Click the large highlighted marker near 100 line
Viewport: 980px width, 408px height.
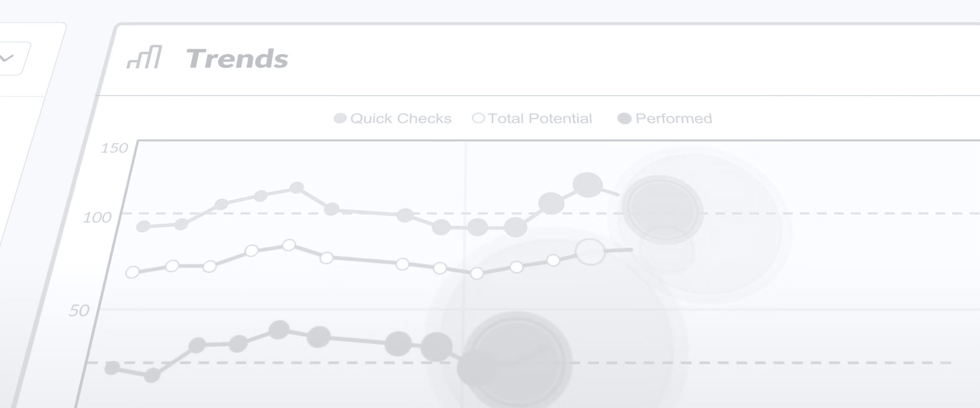coord(662,210)
